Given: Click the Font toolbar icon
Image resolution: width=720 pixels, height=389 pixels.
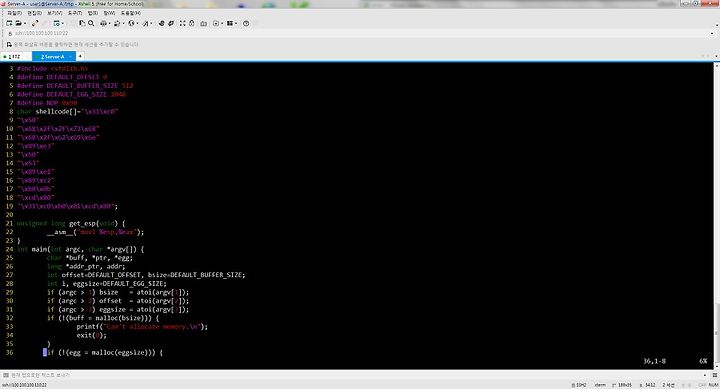Looking at the screenshot, I should (145, 23).
